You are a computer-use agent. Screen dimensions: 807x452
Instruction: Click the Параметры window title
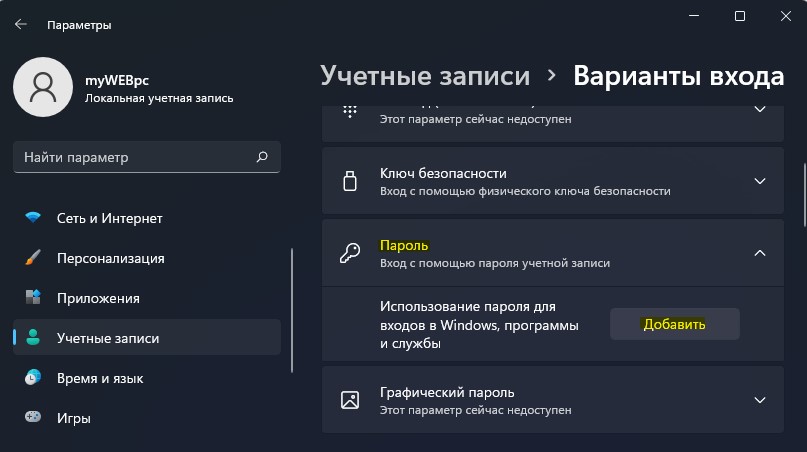(x=79, y=25)
